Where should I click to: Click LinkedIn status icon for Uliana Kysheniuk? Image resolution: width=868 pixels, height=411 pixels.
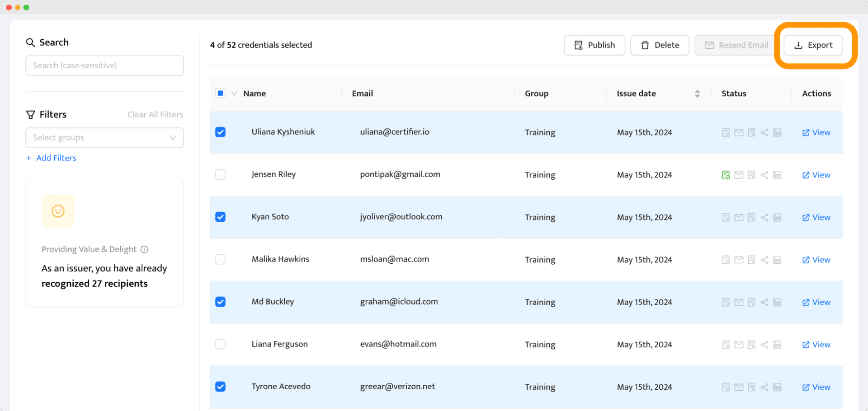777,132
